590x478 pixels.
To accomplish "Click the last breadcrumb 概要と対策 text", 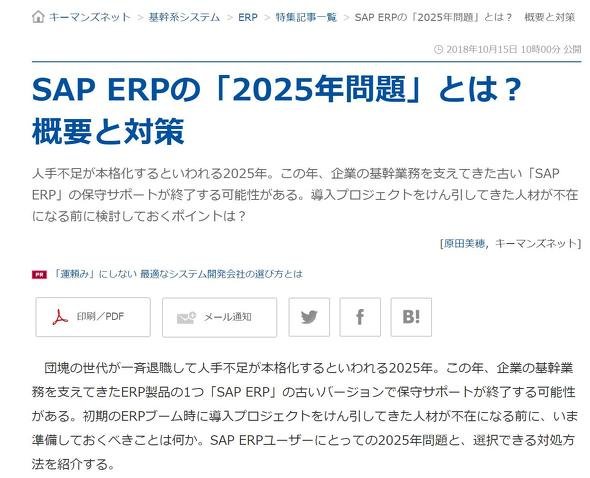I will [550, 17].
